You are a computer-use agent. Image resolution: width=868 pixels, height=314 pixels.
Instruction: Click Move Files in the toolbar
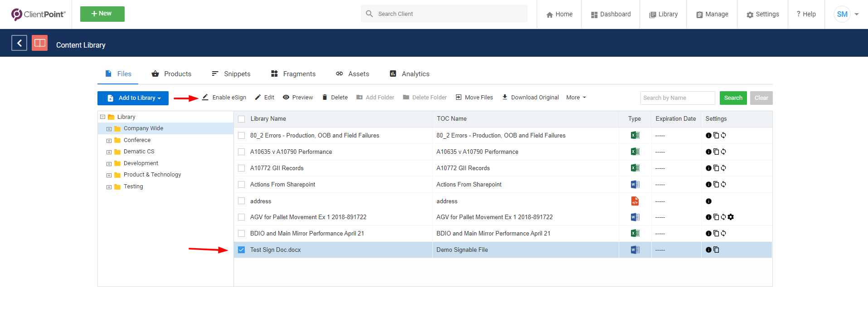(x=474, y=98)
